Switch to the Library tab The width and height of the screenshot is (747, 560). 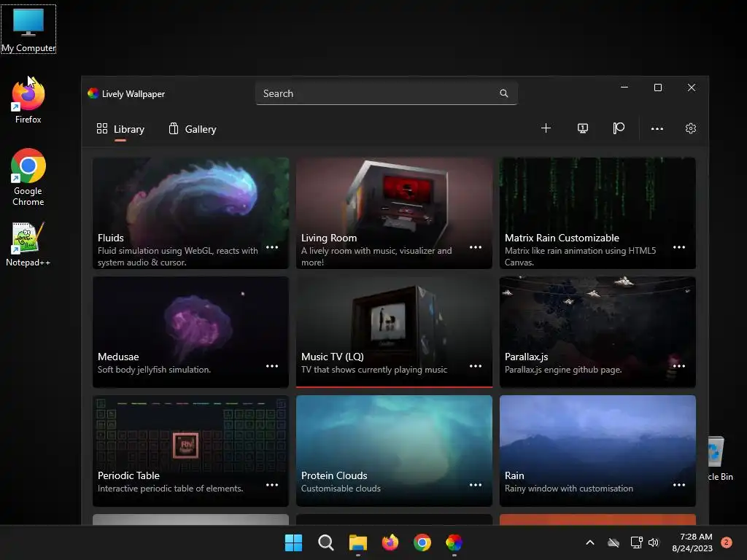click(120, 129)
